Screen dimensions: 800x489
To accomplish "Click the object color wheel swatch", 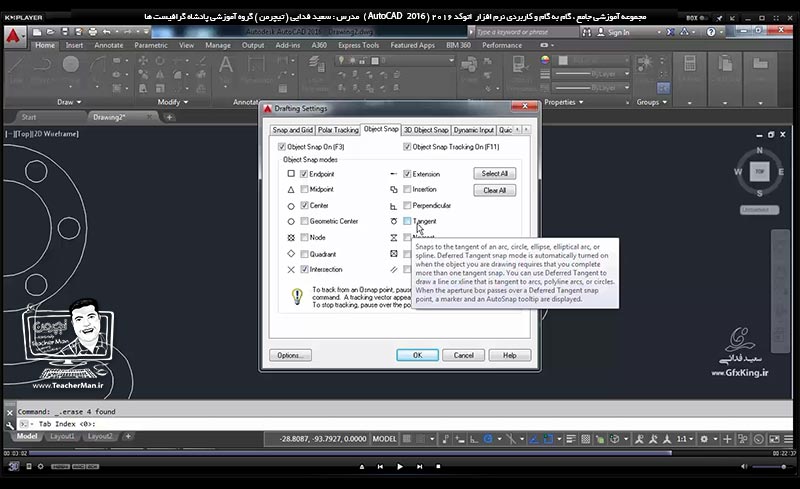I will pyautogui.click(x=545, y=60).
